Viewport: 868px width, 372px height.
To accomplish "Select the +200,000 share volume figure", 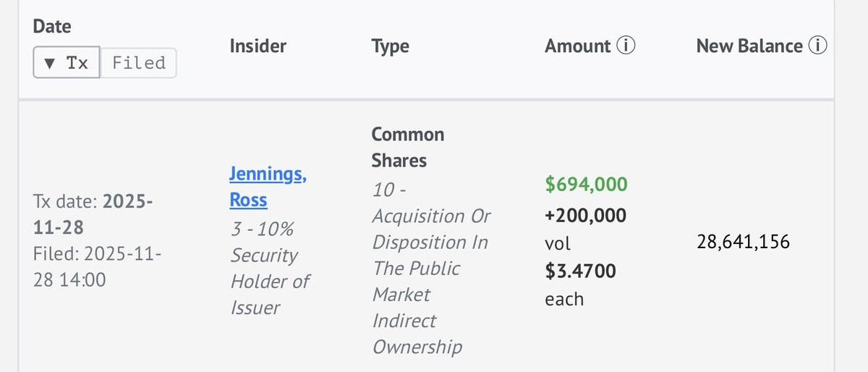I will pos(586,215).
